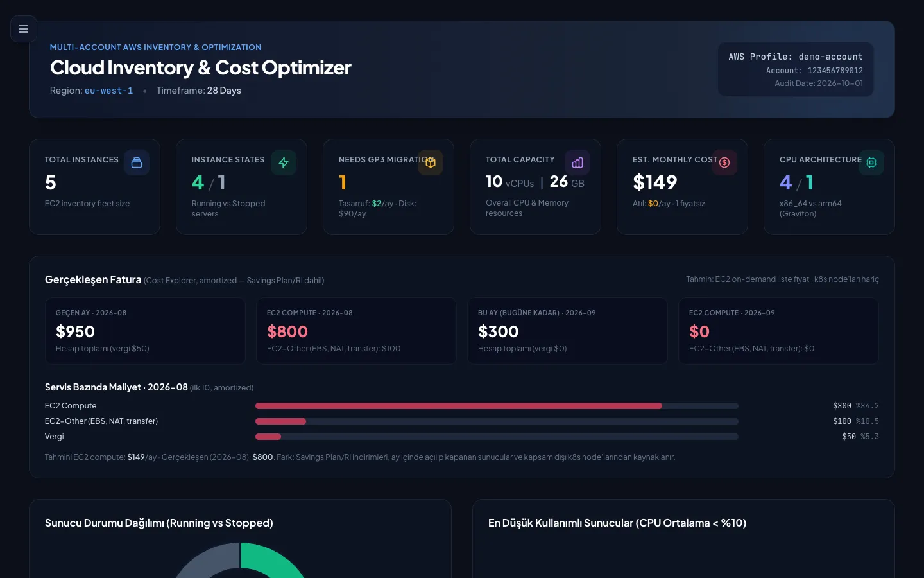Click the Cloud Inventory & Cost Optimizer title
Viewport: 924px width, 578px height.
(x=201, y=67)
